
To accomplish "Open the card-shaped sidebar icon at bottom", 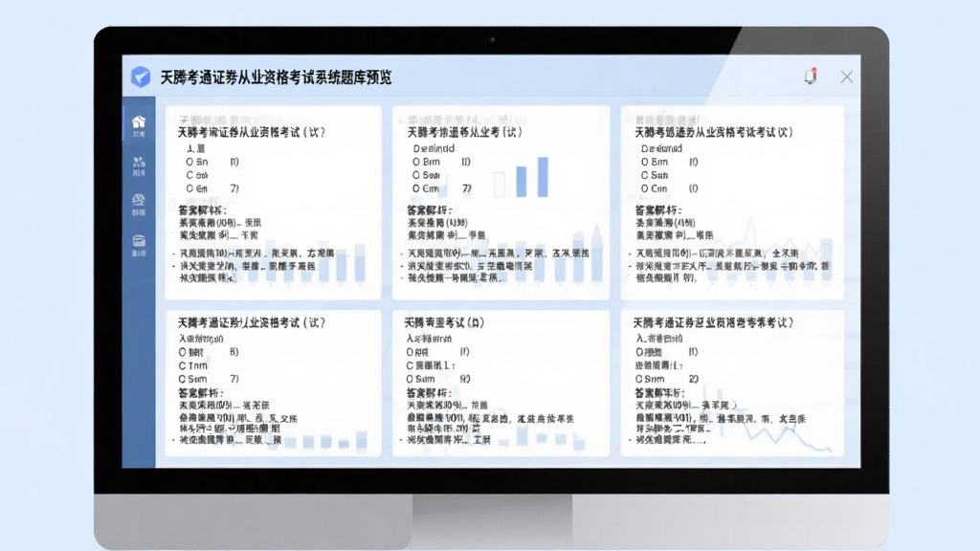I will pos(139,245).
